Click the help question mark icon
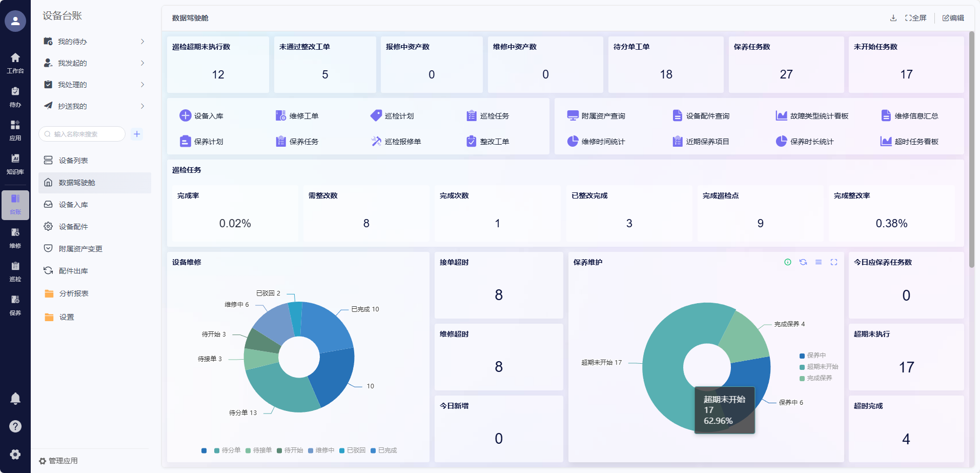This screenshot has height=473, width=980. [x=15, y=426]
